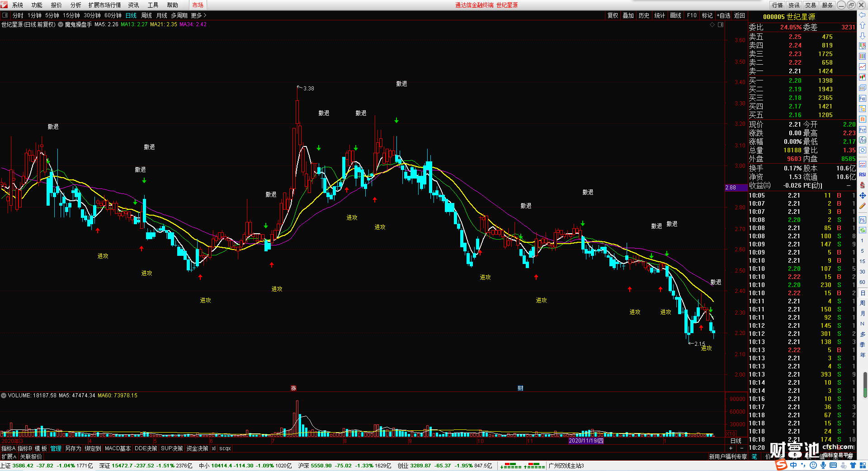Click the +自选 add to watchlist button
This screenshot has height=471, width=868.
click(x=724, y=15)
